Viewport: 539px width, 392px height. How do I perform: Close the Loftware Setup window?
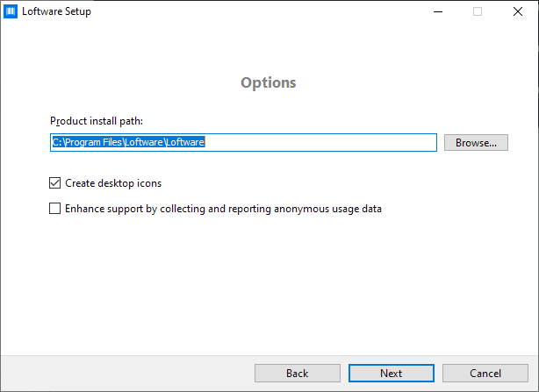(x=518, y=11)
